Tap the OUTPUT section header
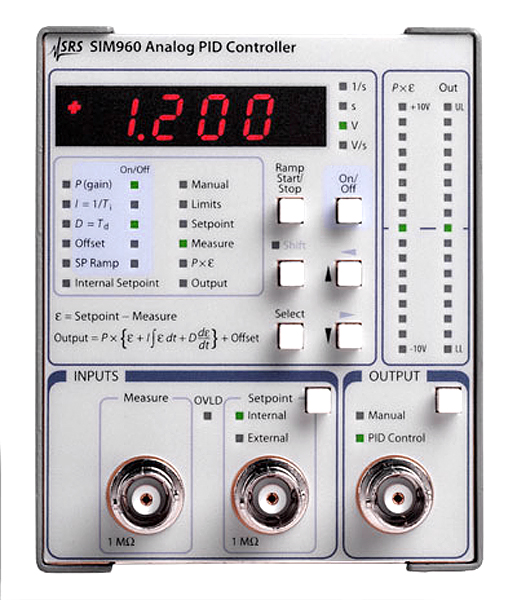The image size is (517, 600). click(395, 376)
